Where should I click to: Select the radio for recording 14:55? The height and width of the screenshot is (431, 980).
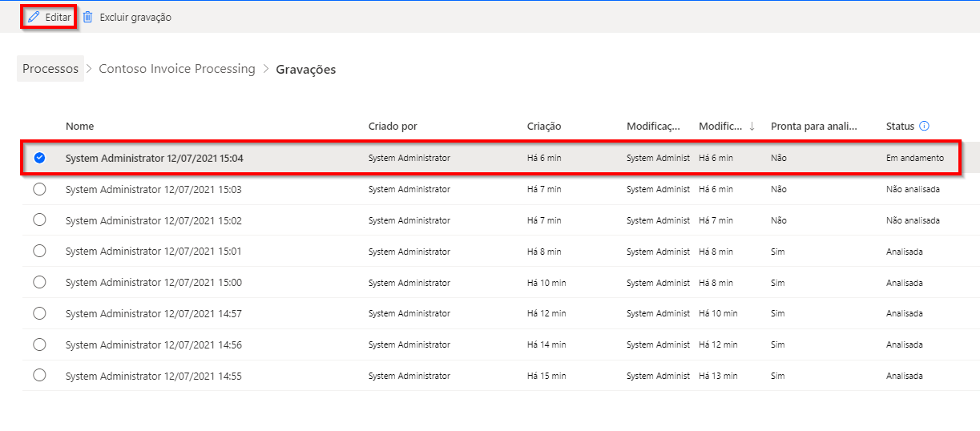tap(39, 375)
